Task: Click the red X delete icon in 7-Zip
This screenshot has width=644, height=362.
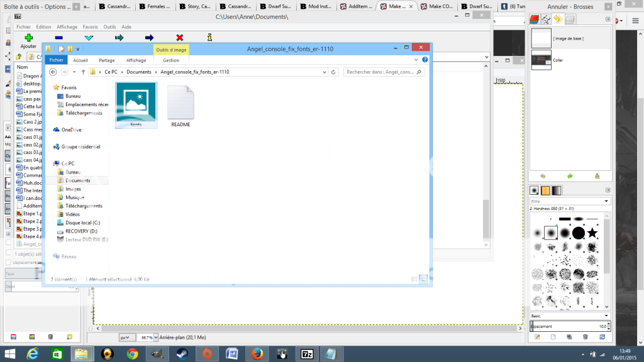Action: click(x=180, y=38)
